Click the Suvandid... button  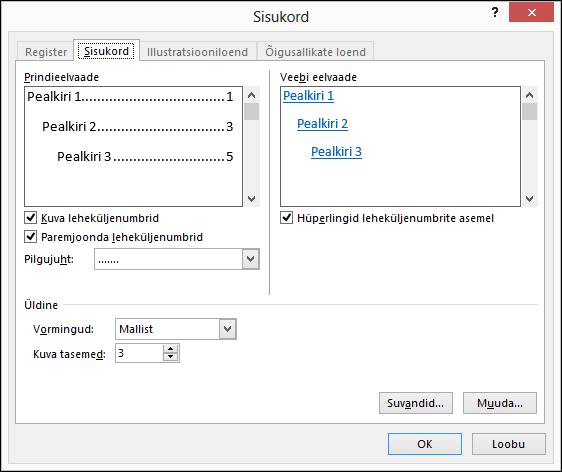pyautogui.click(x=416, y=403)
